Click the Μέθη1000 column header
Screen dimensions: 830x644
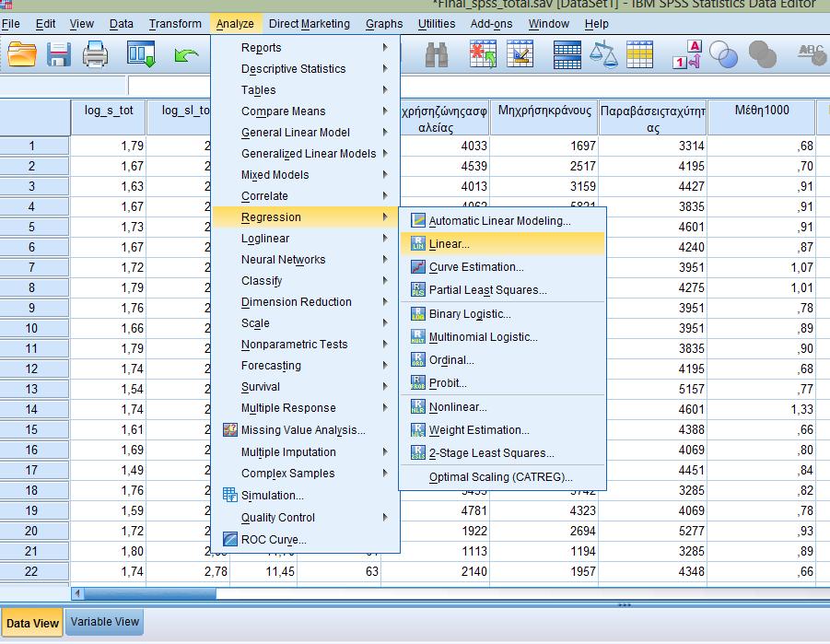pyautogui.click(x=761, y=117)
